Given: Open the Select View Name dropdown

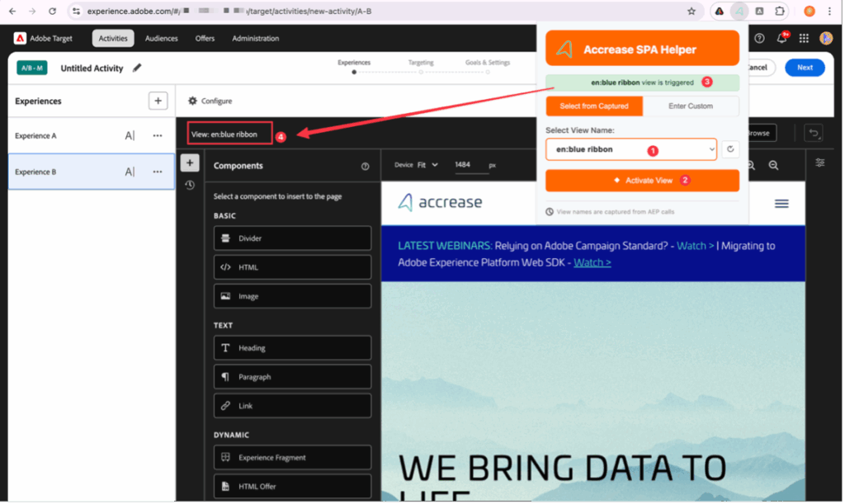Looking at the screenshot, I should pyautogui.click(x=631, y=149).
